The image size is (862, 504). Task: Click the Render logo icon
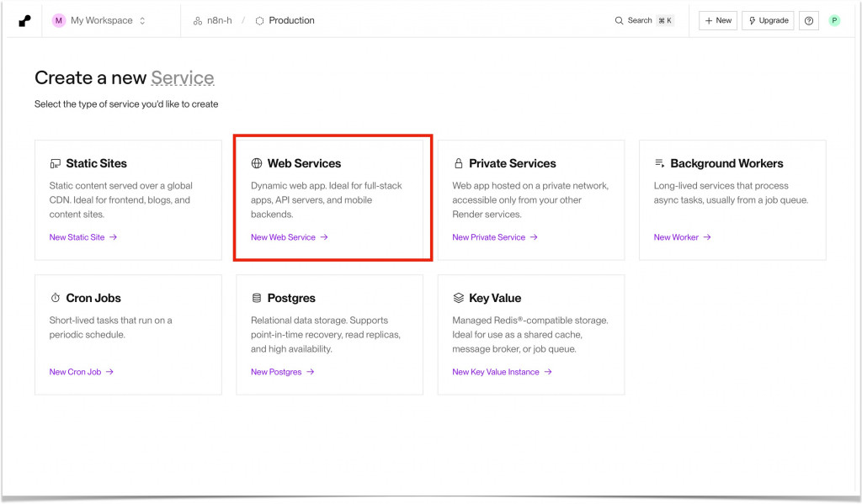(25, 20)
